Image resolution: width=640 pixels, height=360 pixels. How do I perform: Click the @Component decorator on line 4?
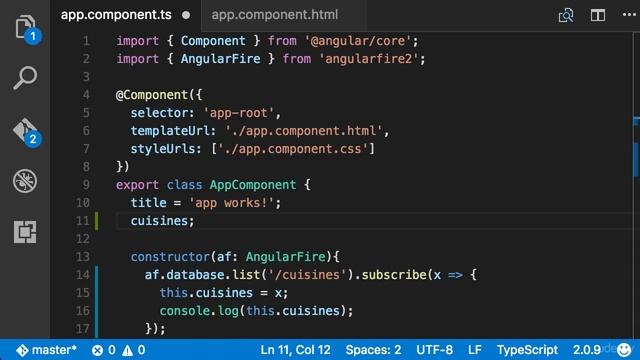[x=152, y=95]
